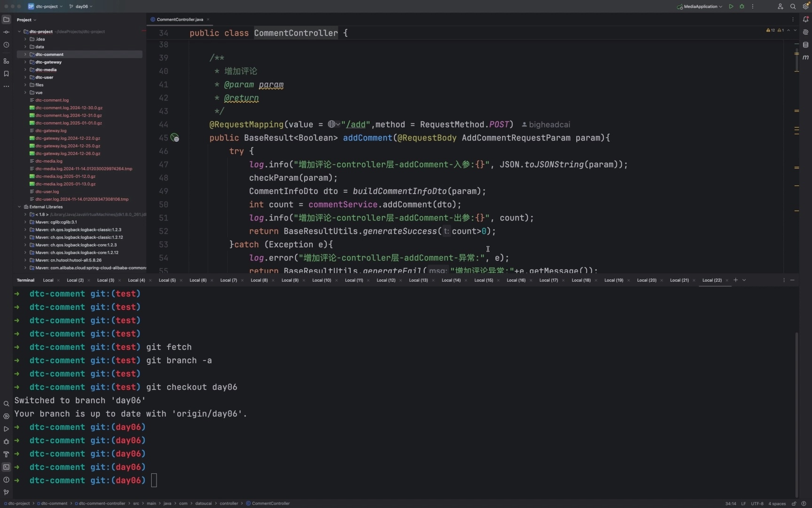Run MediaApplication with the green play icon
This screenshot has width=812, height=508.
pos(731,7)
